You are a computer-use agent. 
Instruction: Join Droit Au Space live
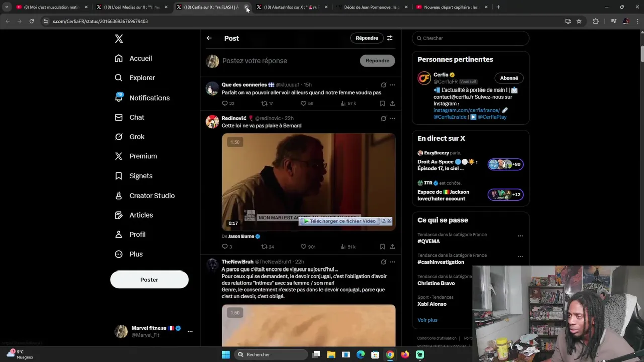pyautogui.click(x=470, y=161)
